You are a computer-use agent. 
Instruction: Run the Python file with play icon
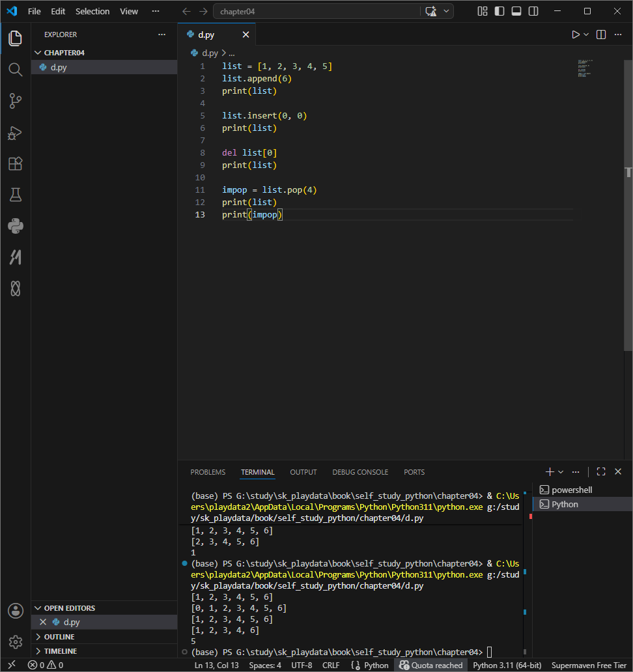[x=576, y=35]
